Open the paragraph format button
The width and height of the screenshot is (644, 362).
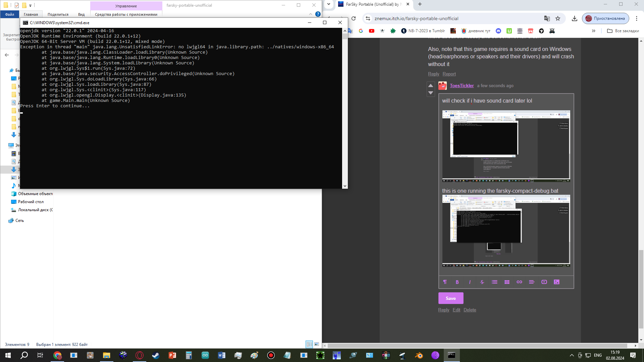coord(445,282)
